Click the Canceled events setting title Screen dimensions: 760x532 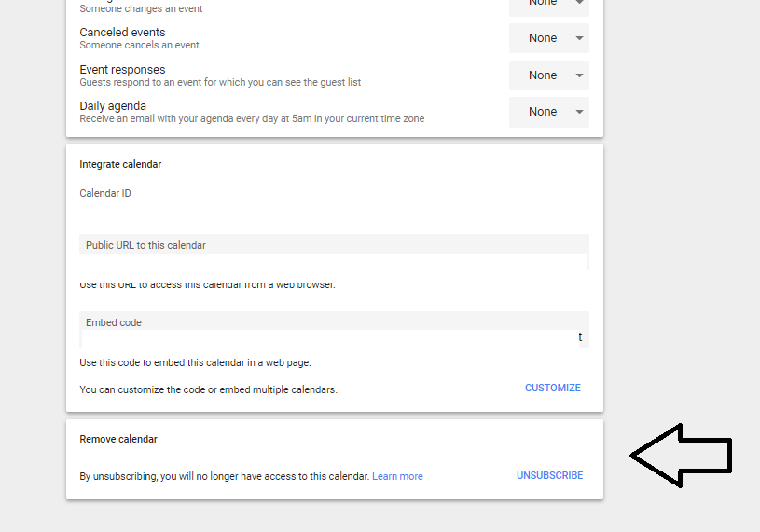coord(122,33)
